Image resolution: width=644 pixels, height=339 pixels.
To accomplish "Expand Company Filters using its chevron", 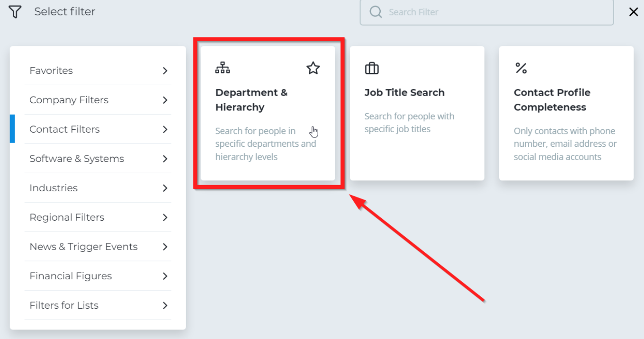I will (x=165, y=100).
